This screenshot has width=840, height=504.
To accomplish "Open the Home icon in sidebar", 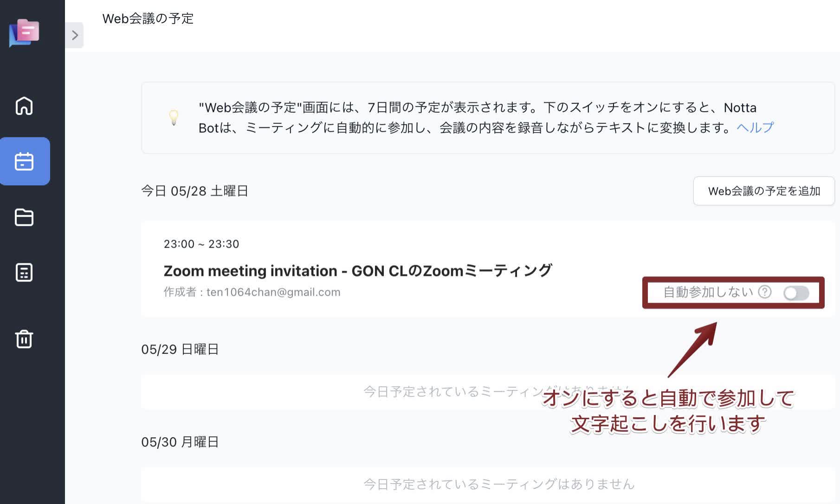I will tap(24, 106).
